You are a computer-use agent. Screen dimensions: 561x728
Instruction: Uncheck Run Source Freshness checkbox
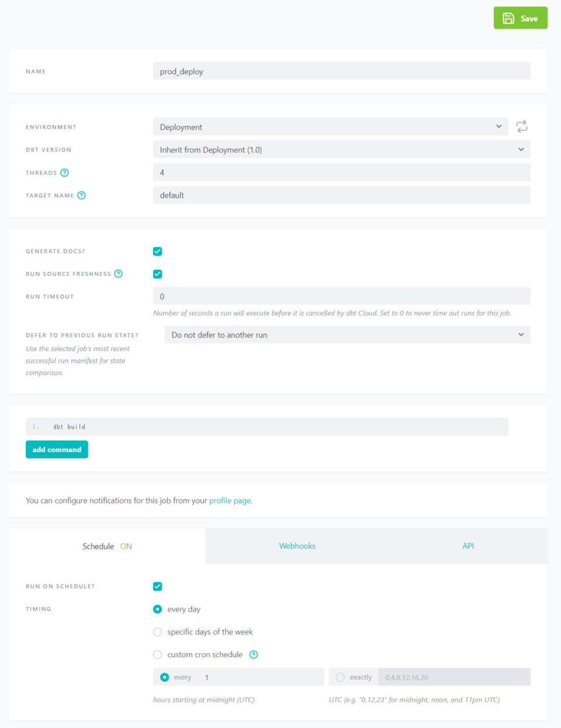coord(158,274)
